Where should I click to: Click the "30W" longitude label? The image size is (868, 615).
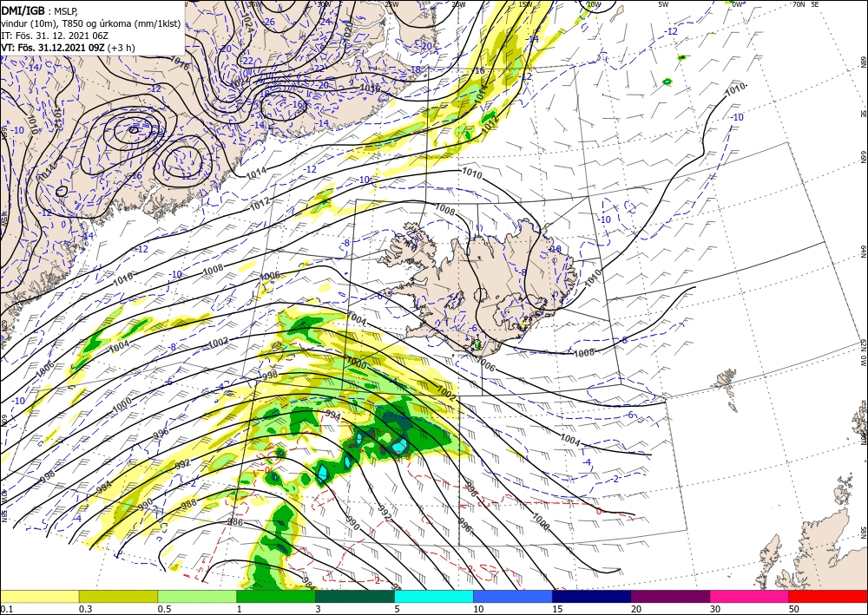(x=324, y=3)
